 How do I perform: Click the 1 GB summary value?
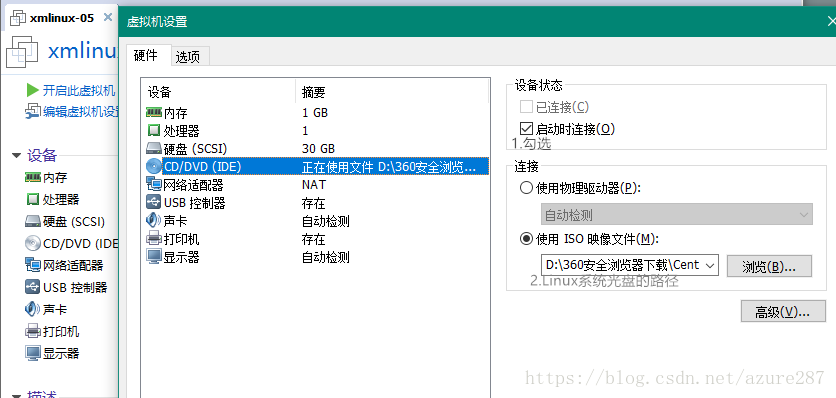(x=315, y=113)
